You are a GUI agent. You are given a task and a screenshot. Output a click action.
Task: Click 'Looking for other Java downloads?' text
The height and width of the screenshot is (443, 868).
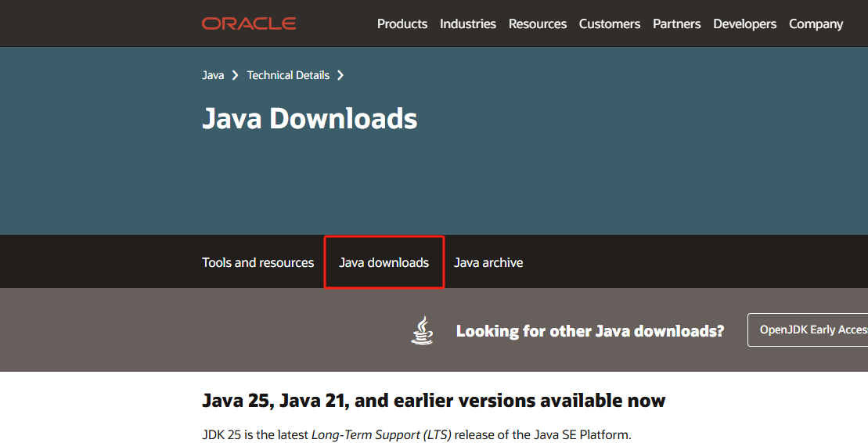pyautogui.click(x=590, y=331)
